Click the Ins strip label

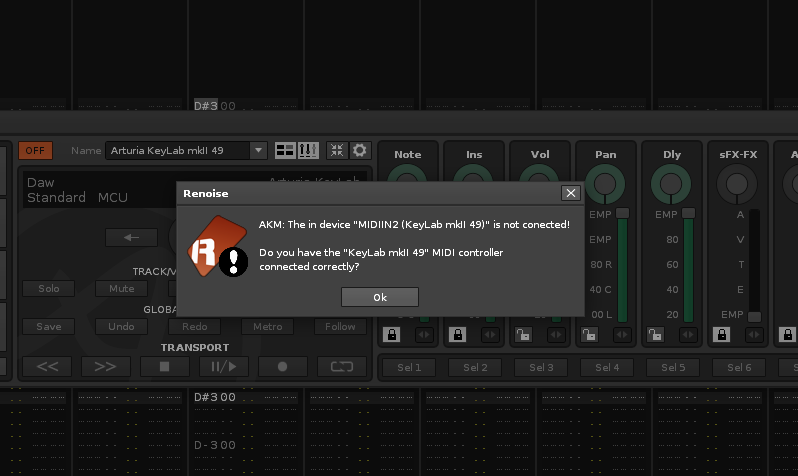[474, 154]
